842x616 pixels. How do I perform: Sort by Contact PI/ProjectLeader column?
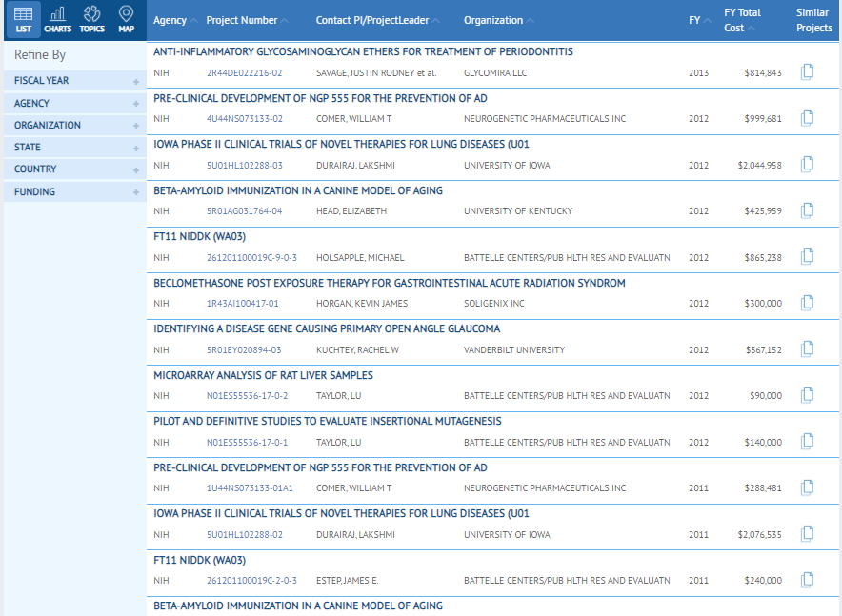377,20
